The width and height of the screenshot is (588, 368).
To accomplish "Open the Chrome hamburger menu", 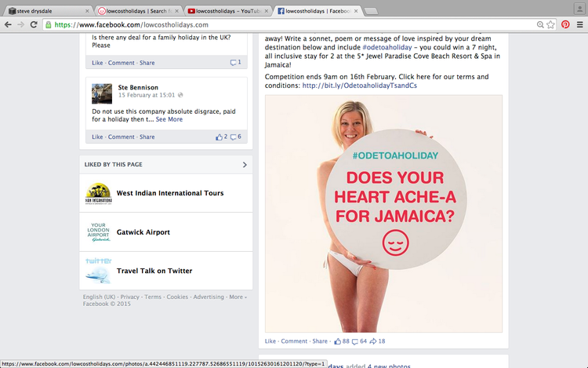I will coord(579,25).
